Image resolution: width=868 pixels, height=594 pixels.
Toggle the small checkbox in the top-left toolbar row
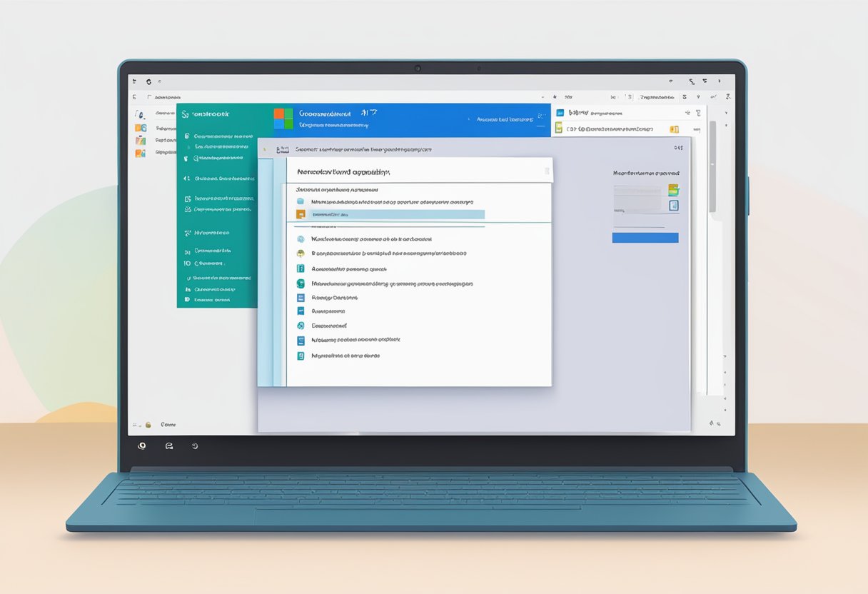click(x=148, y=97)
